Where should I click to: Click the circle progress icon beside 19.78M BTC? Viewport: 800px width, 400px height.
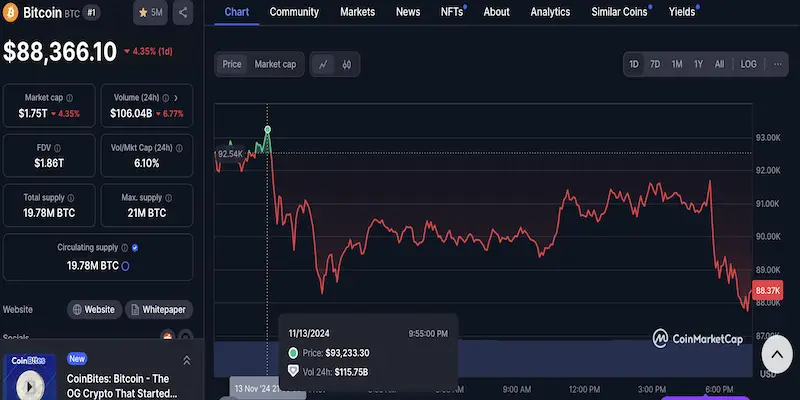tap(125, 266)
